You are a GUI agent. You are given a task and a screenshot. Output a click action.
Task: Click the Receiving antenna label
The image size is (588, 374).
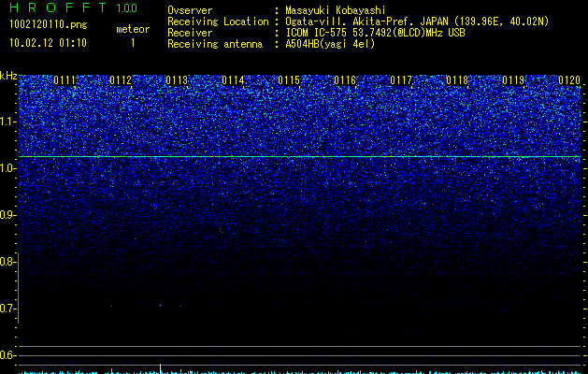coord(215,44)
